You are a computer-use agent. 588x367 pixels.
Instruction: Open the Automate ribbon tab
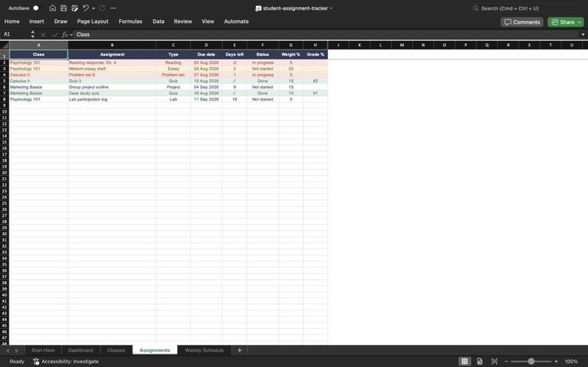(236, 21)
